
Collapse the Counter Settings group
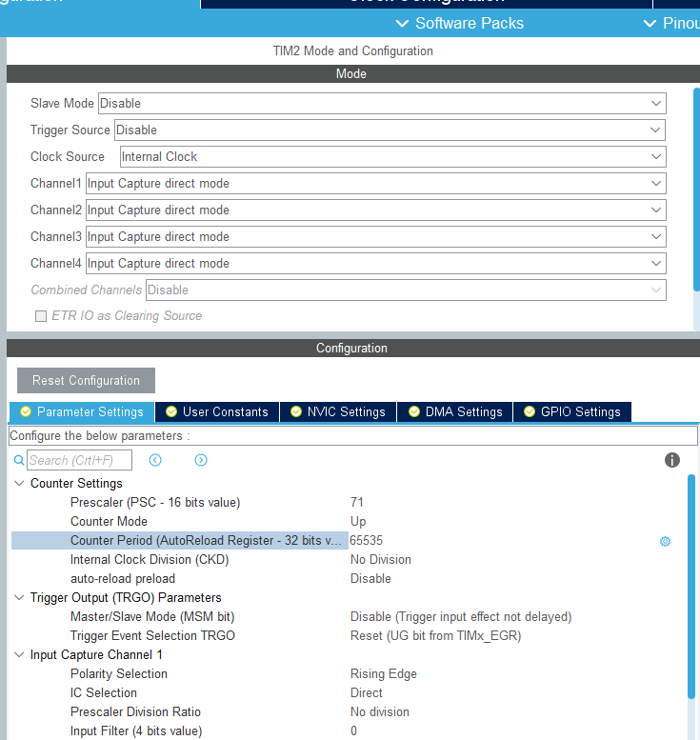pyautogui.click(x=19, y=483)
